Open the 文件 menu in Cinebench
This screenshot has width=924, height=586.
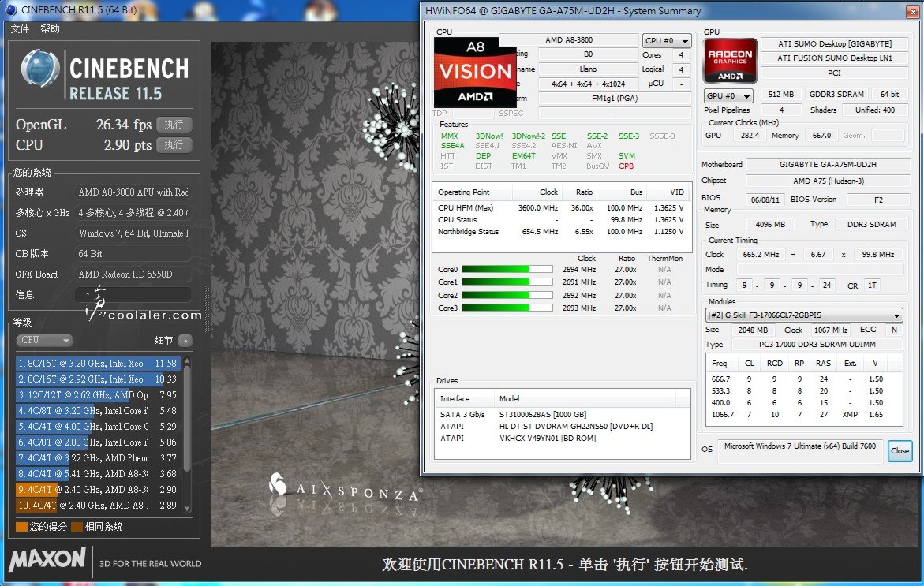coord(20,29)
